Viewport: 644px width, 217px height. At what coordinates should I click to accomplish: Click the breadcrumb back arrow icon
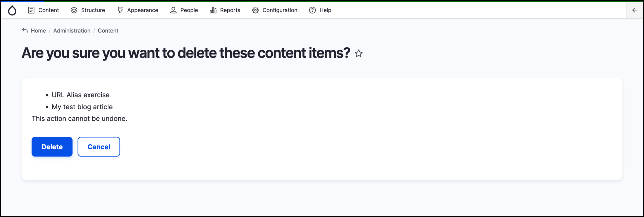tap(25, 31)
